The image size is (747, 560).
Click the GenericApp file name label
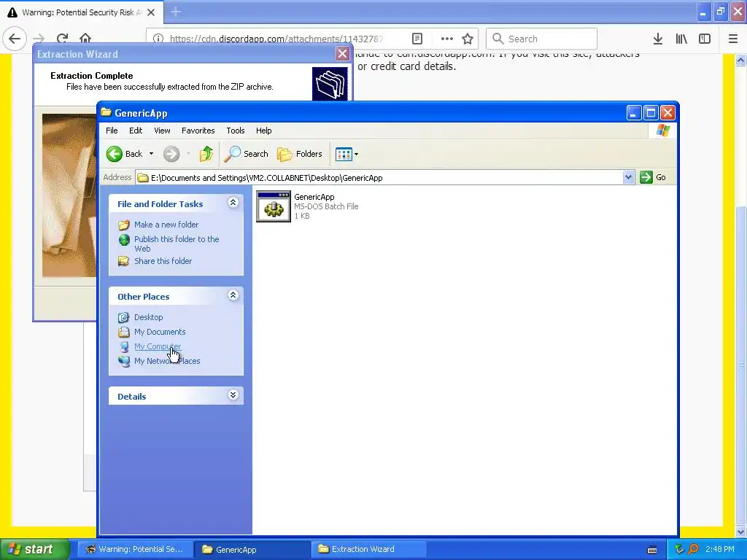coord(314,197)
